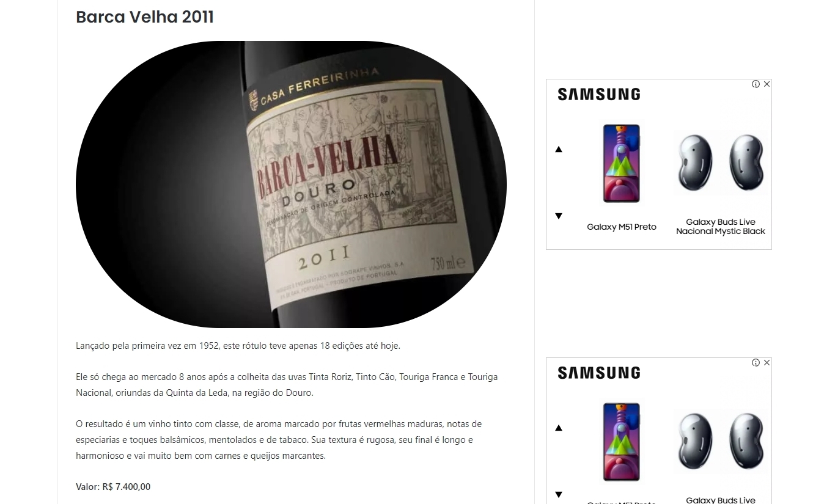Click the up arrow in lower Samsung ad

point(558,428)
